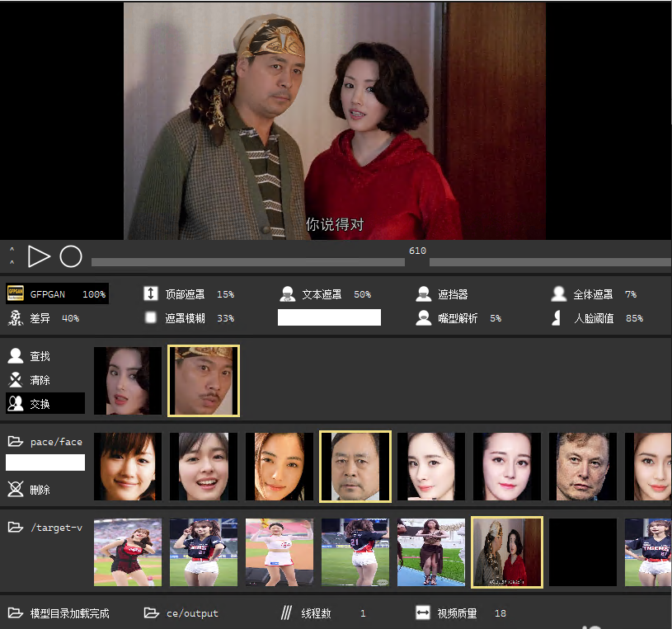Viewport: 672px width, 629px height.
Task: Toggle the 嘴型解析 icon
Action: pos(424,318)
